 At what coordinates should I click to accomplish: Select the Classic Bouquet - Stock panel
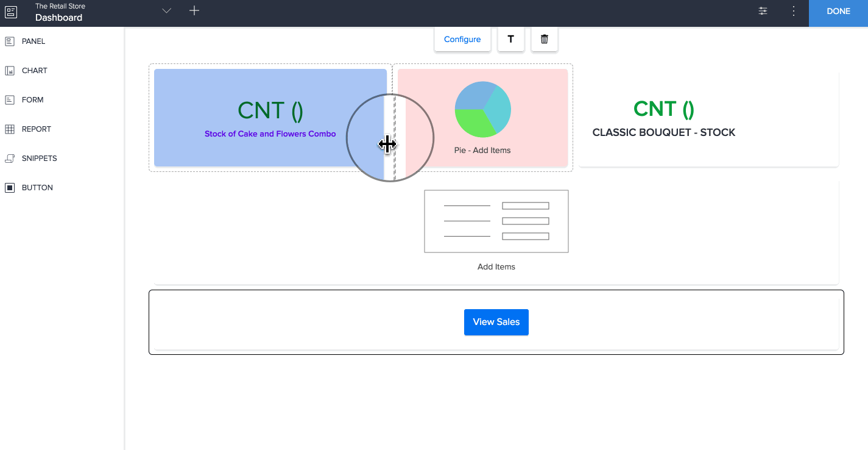coord(708,119)
